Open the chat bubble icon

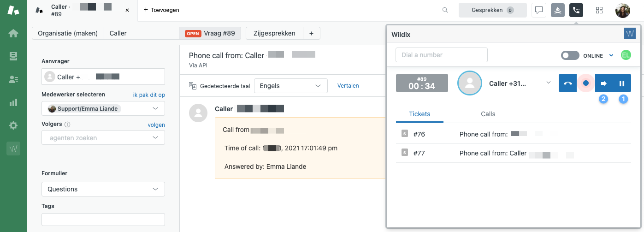pos(539,10)
